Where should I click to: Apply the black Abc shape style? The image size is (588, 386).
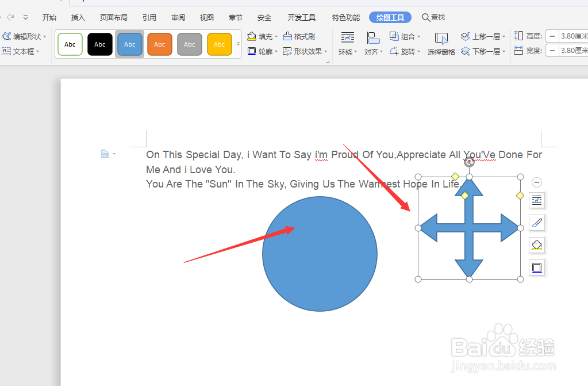tap(100, 44)
